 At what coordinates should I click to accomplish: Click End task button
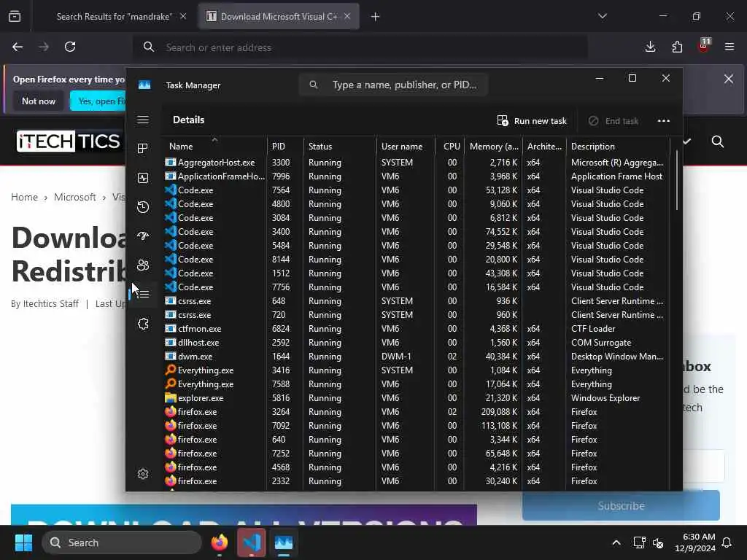[x=614, y=121]
